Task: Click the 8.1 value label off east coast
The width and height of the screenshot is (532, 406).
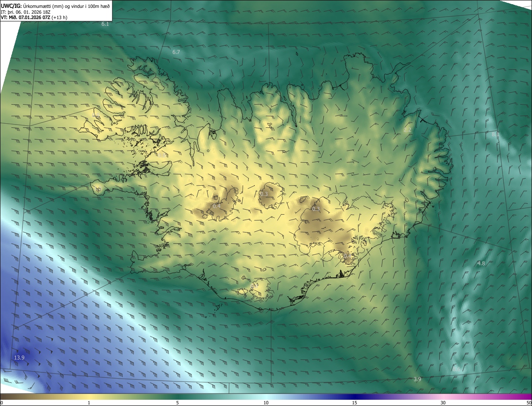Action: (495, 135)
